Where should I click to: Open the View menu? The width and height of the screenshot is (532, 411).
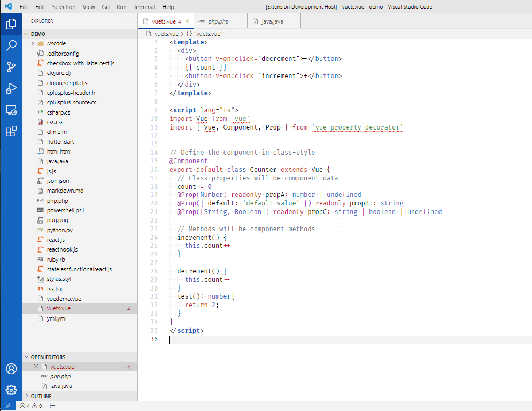tap(89, 7)
